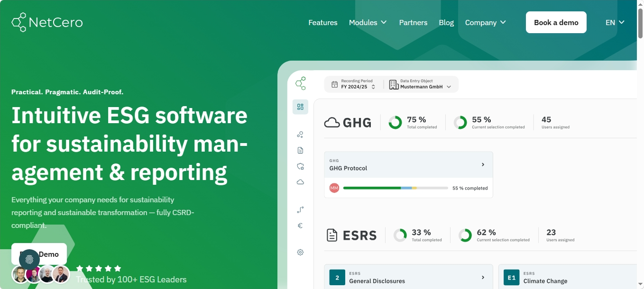The height and width of the screenshot is (289, 644).
Task: Click the 33 % total completed donut
Action: point(400,235)
